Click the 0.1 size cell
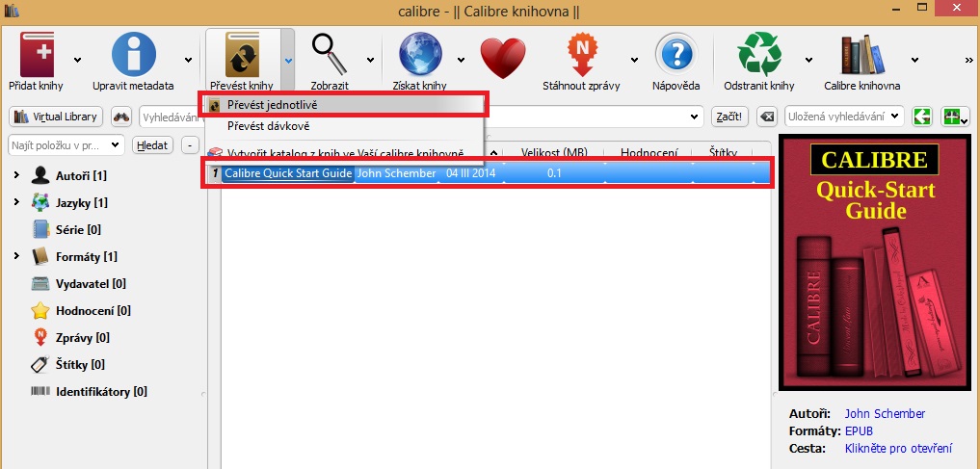980x469 pixels. [x=554, y=173]
